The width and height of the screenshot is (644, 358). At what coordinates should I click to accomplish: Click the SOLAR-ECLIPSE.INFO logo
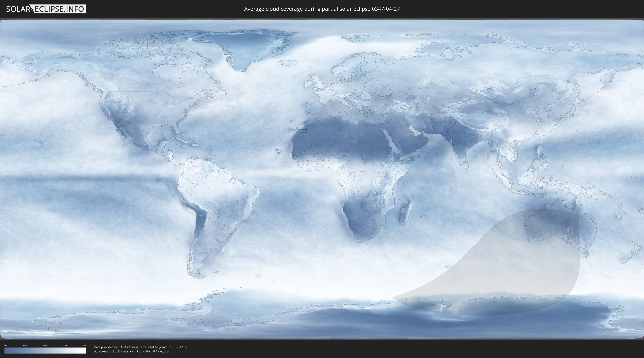click(45, 9)
